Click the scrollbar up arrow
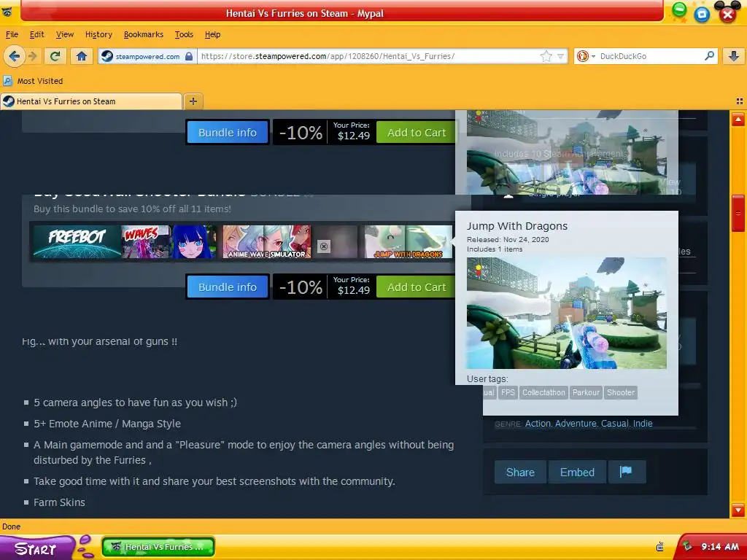The height and width of the screenshot is (560, 747). coord(738,119)
